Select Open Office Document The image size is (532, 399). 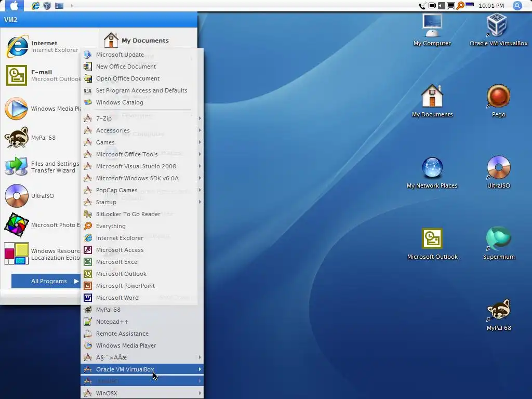[x=142, y=78]
